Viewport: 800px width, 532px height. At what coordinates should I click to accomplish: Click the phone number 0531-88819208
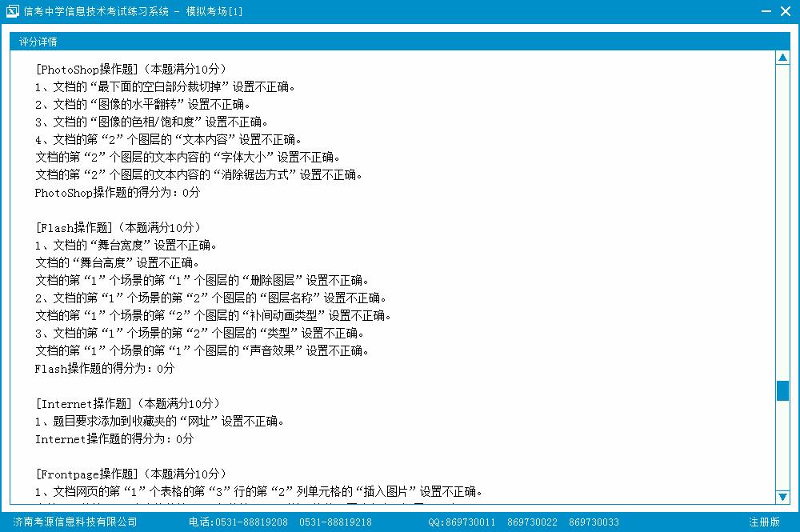(x=251, y=522)
